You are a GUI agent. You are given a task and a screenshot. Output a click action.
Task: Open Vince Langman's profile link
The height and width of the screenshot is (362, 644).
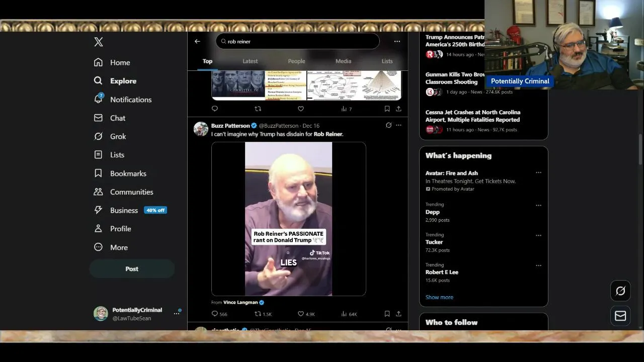click(x=240, y=303)
